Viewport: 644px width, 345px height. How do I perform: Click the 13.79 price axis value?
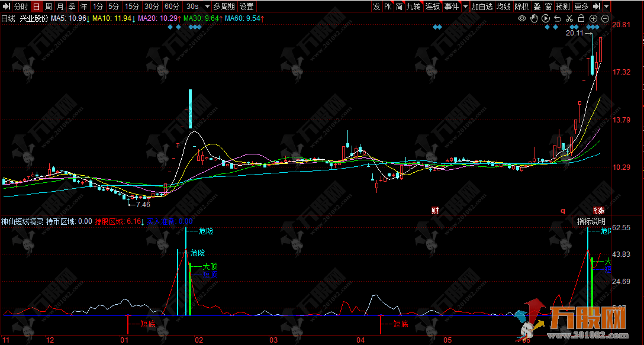pyautogui.click(x=620, y=120)
